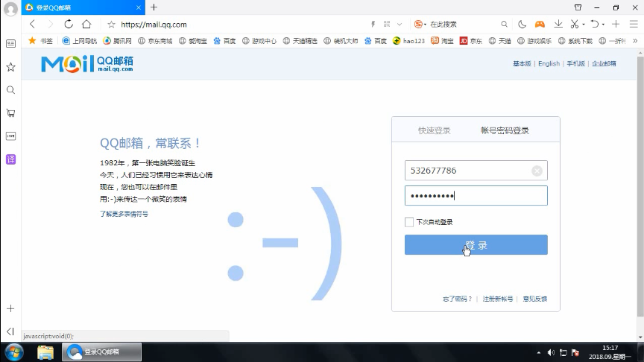The image size is (644, 362).
Task: Open the 企业邮箱 link
Action: coord(604,63)
